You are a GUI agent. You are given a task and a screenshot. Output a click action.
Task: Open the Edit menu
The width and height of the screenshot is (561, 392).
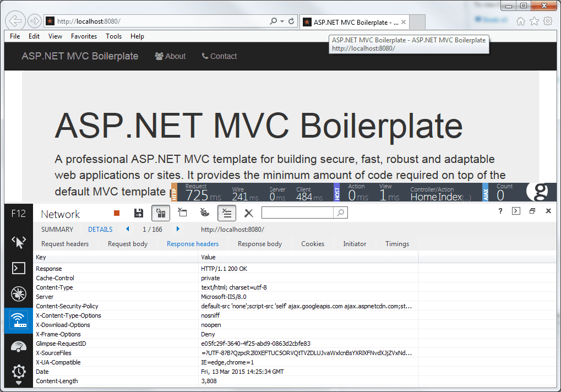pos(34,36)
